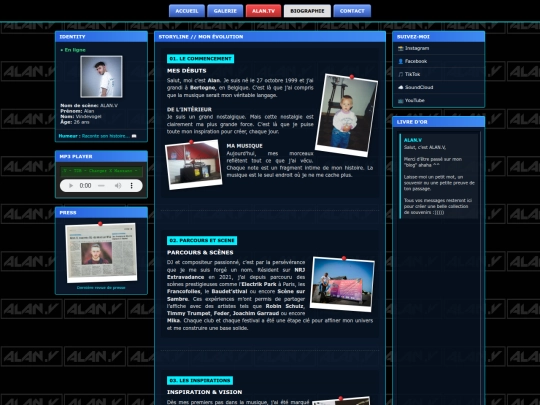540x405 pixels.
Task: Open the ACCUEIL navigation tab
Action: click(x=187, y=11)
